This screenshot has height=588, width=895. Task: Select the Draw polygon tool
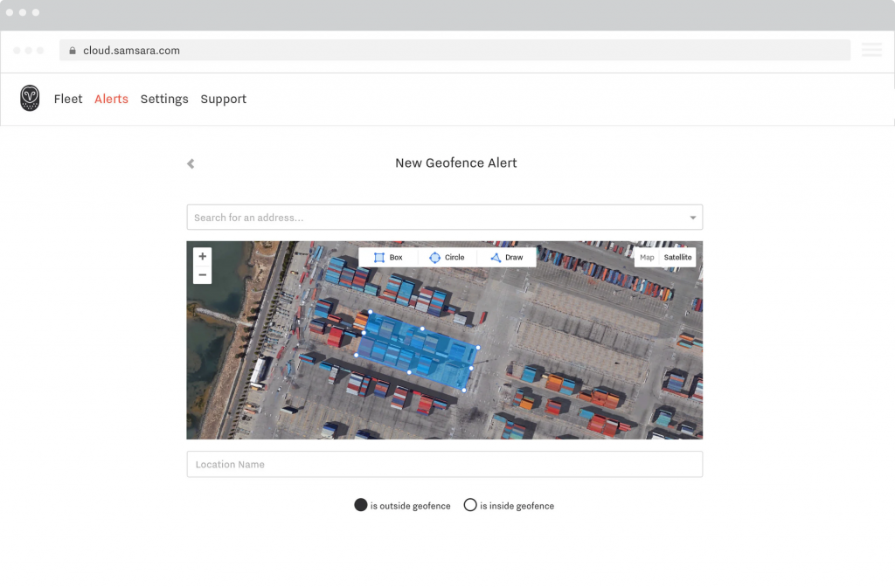[x=506, y=258]
